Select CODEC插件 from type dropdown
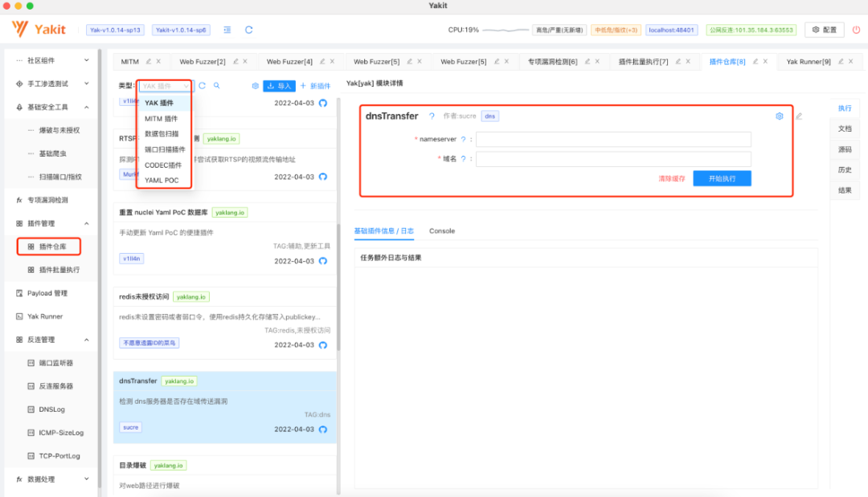868x497 pixels. 164,165
